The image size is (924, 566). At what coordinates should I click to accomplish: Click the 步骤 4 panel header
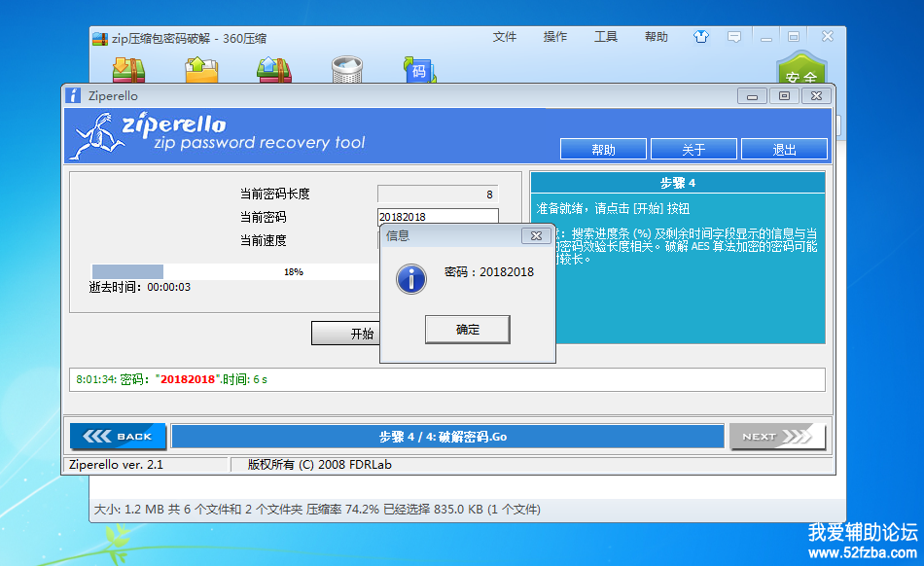click(678, 183)
